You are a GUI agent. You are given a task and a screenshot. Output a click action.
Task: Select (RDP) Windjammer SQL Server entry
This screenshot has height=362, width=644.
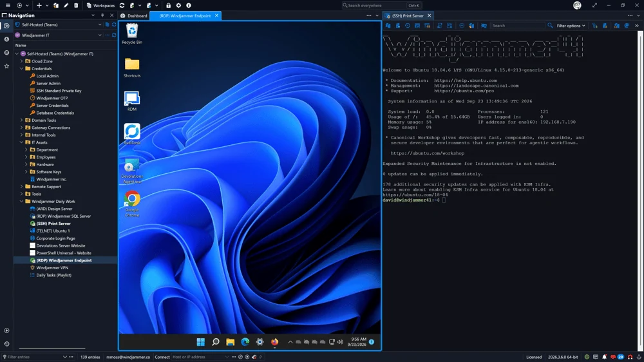(x=63, y=216)
